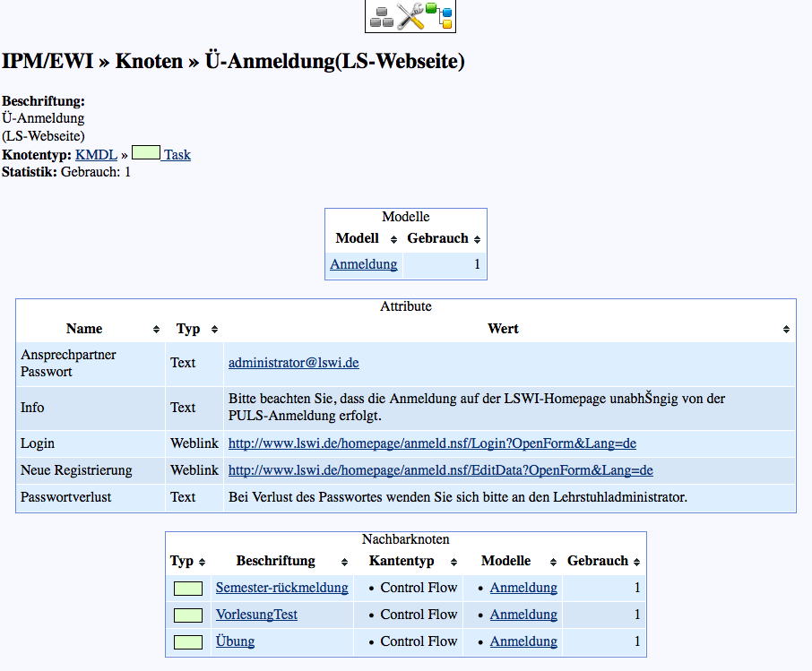Click the 'Neue Registrierung' name cell

(91, 470)
